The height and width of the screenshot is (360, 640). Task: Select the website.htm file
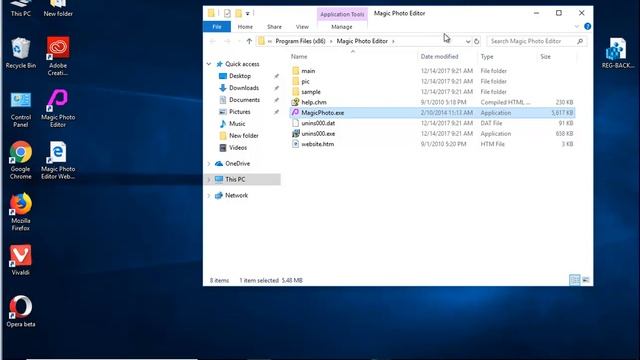433,144
